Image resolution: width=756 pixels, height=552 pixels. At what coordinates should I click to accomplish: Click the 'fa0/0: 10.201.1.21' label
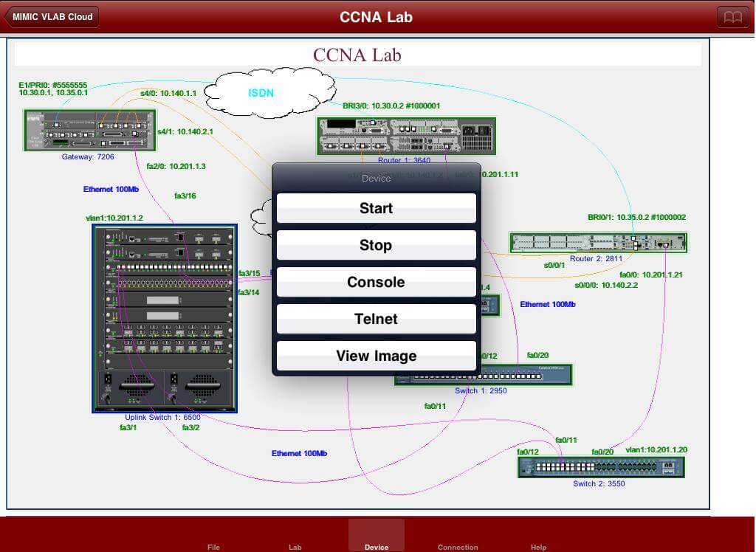coord(651,275)
